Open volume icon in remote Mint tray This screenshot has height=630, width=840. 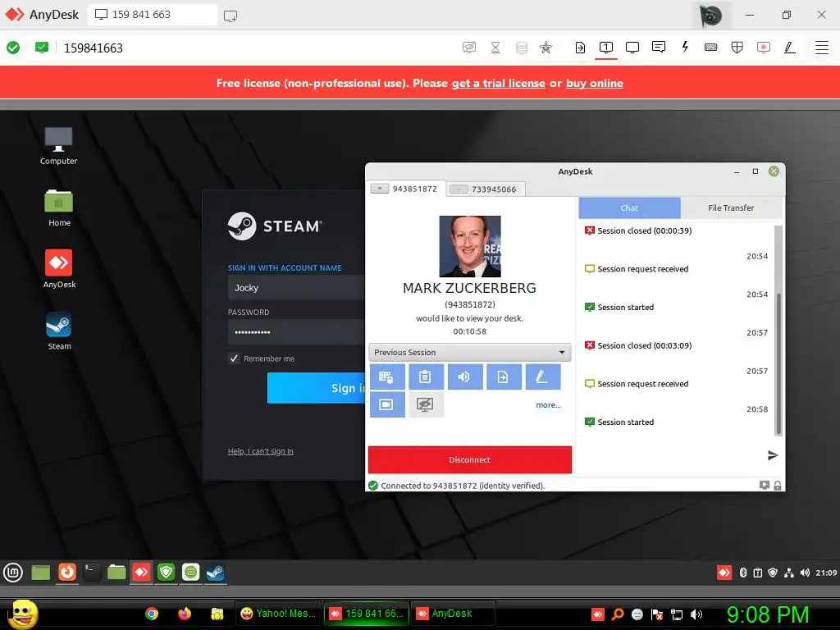pos(805,573)
